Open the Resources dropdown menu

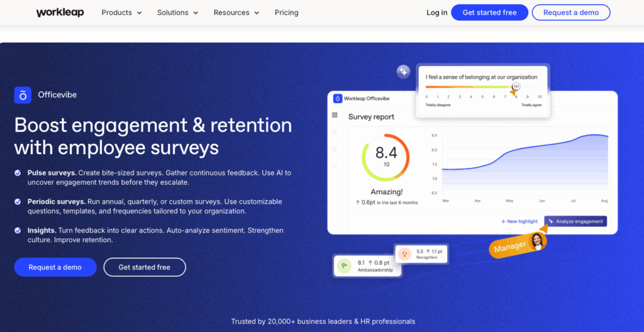click(x=235, y=13)
